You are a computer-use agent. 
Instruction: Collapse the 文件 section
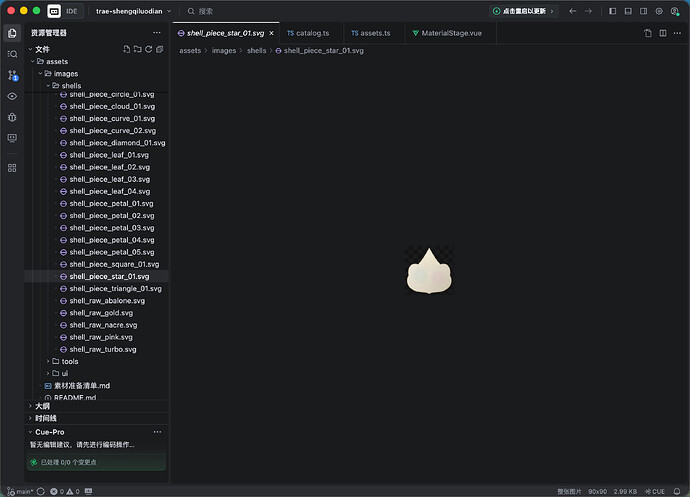[30, 49]
